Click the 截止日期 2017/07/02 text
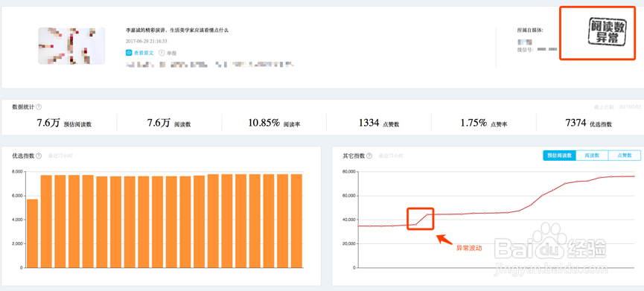Screen dimensions: 644x291 (617, 107)
